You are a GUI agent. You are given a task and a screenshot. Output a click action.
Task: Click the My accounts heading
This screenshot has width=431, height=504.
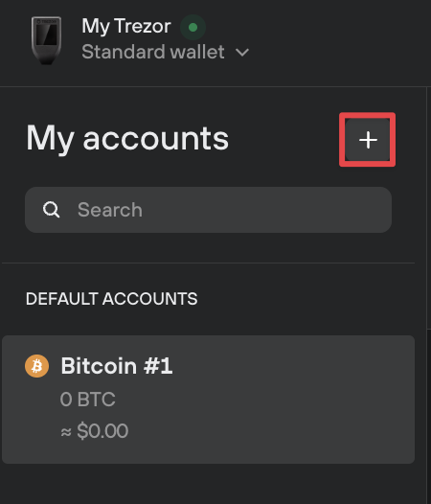click(127, 139)
